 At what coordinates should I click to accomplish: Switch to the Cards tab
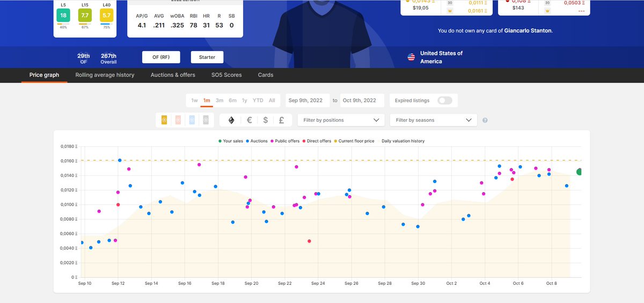coord(266,75)
